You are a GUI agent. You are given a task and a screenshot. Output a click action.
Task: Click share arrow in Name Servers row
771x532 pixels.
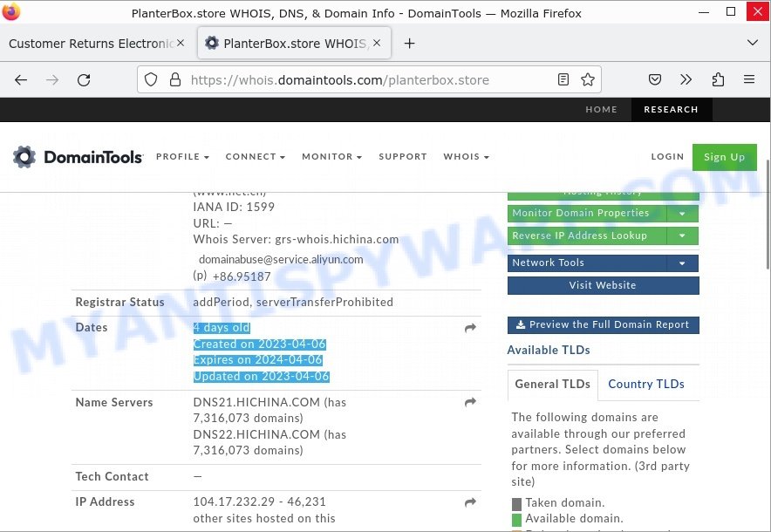(x=470, y=402)
